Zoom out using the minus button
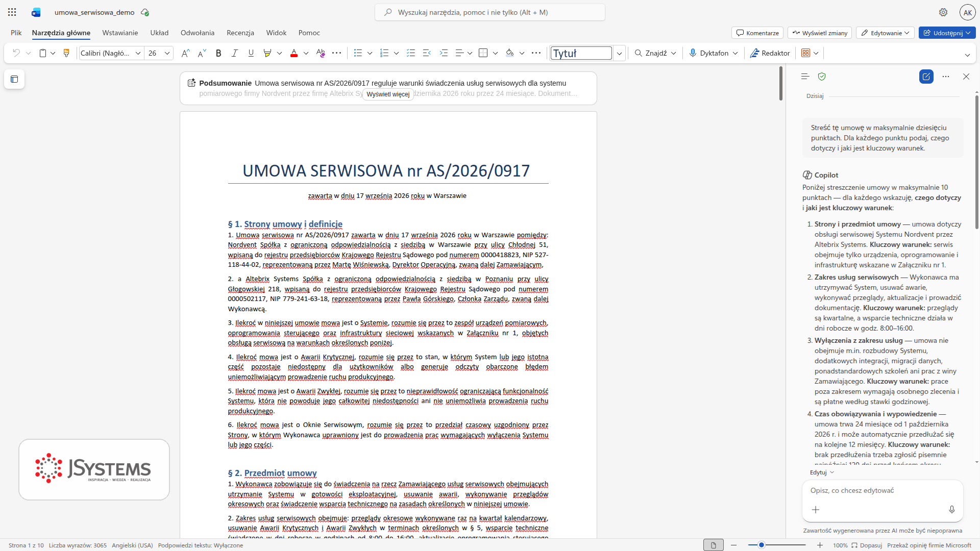 coord(733,545)
